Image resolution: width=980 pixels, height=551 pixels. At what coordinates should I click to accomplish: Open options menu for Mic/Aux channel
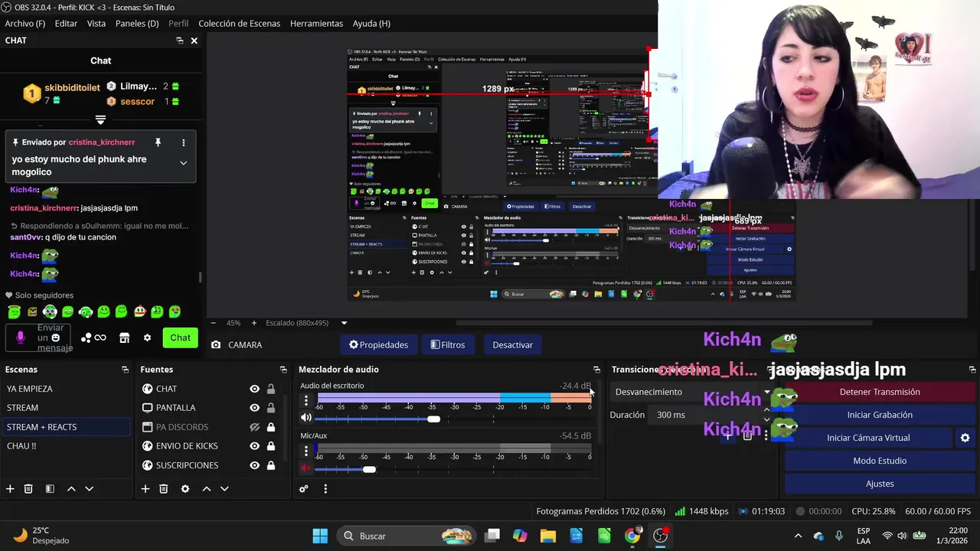[x=306, y=450]
